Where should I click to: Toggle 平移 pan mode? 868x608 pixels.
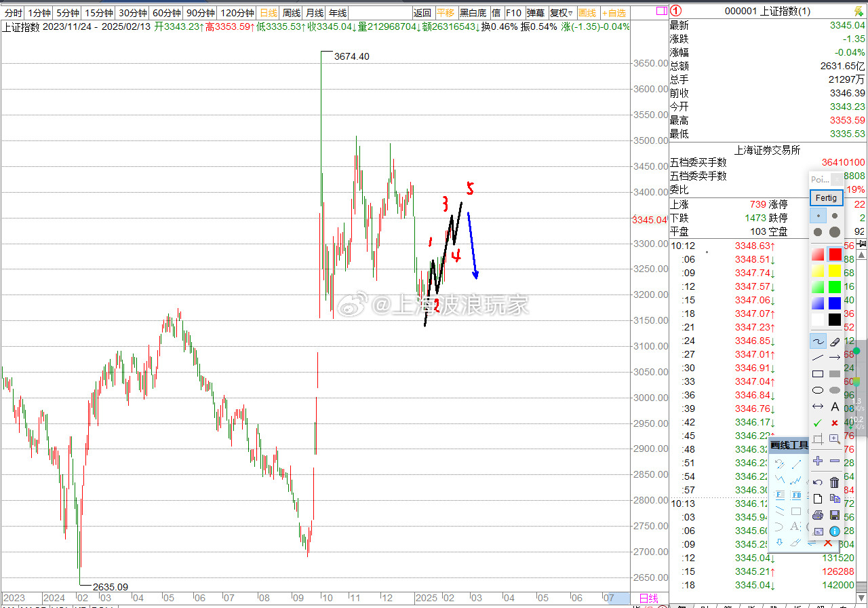[446, 13]
